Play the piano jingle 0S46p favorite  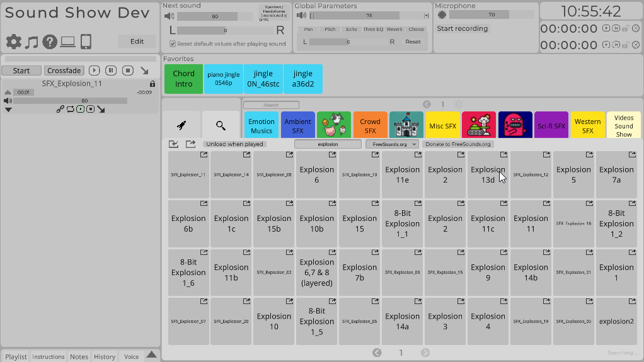224,79
